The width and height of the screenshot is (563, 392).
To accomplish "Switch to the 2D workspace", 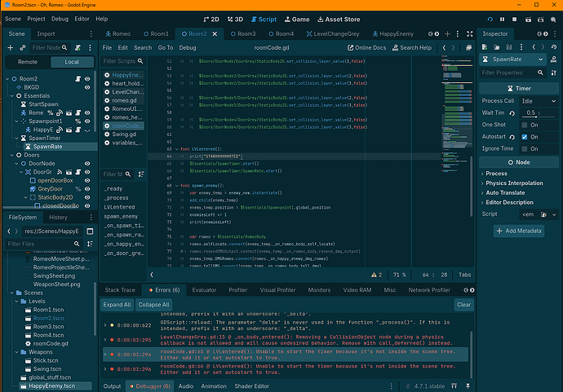I will [x=211, y=20].
